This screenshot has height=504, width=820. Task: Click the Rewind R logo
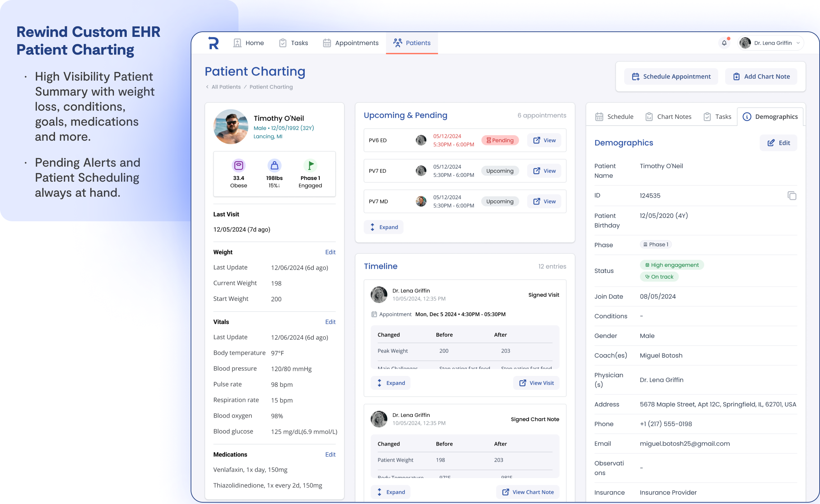[214, 43]
